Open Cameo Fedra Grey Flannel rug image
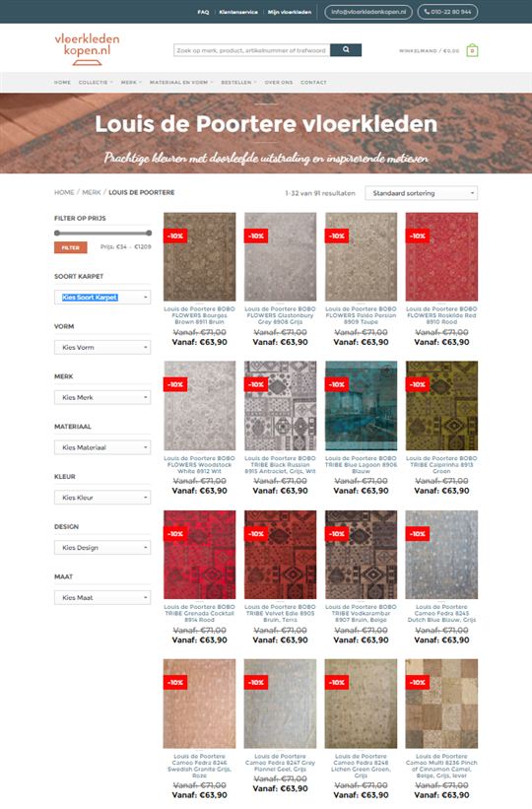The width and height of the screenshot is (532, 809). click(x=280, y=704)
